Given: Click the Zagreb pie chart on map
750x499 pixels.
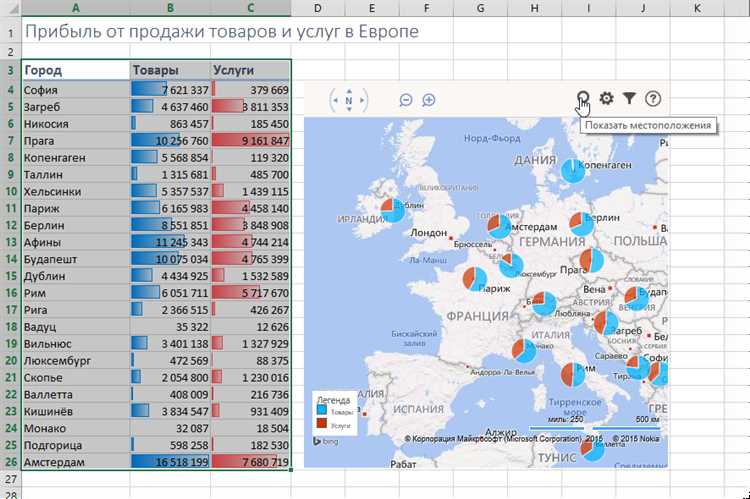Looking at the screenshot, I should [x=606, y=322].
